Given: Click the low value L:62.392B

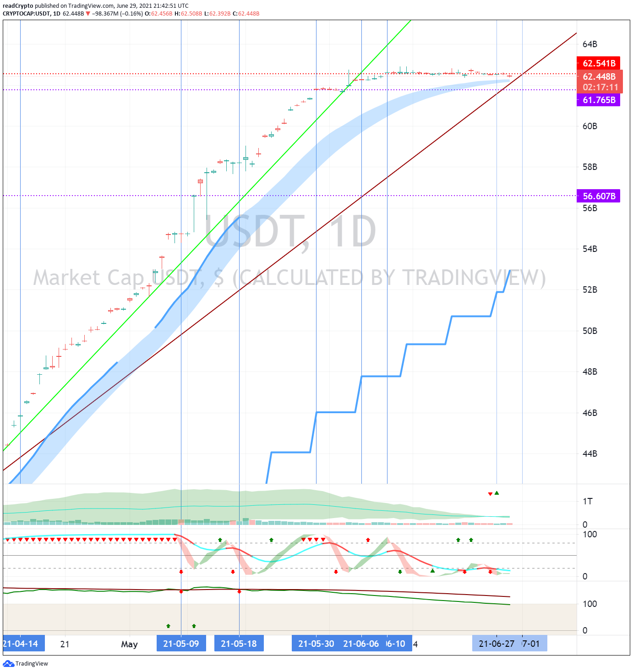Looking at the screenshot, I should click(217, 13).
